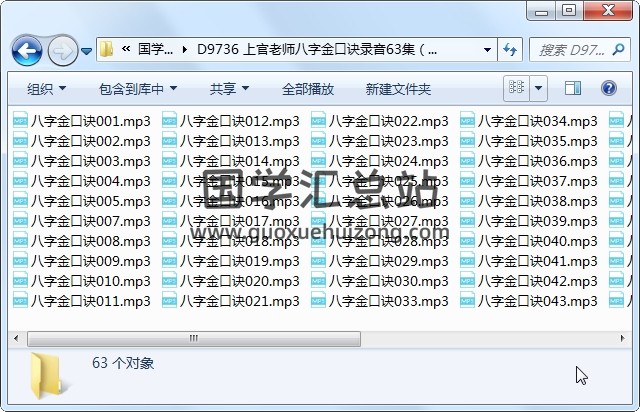
Task: Select the MP3 icon of 八字金口诀034.mp3
Action: (x=467, y=121)
